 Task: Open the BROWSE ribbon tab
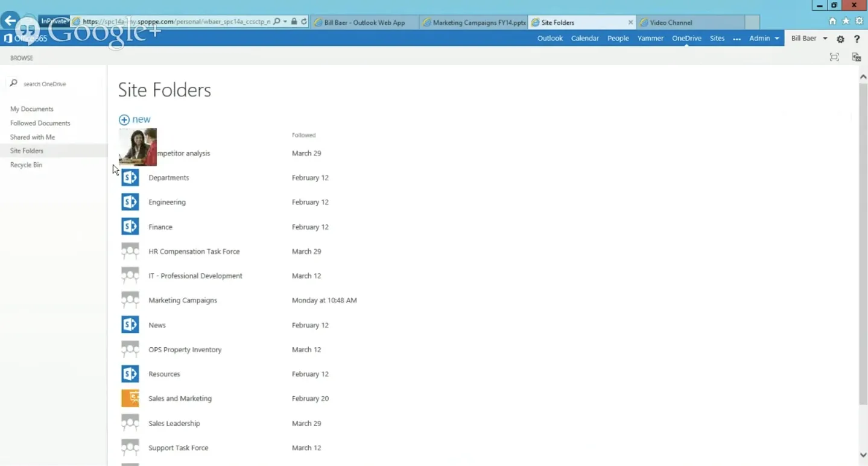coord(22,58)
